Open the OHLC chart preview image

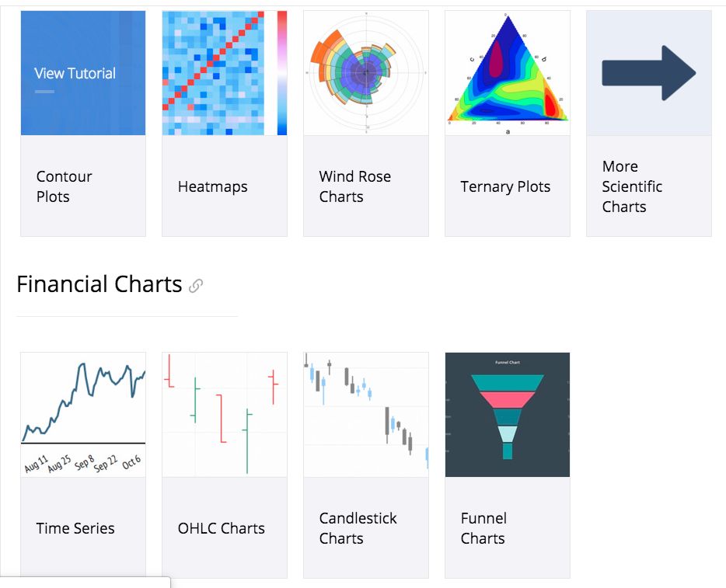(x=225, y=415)
